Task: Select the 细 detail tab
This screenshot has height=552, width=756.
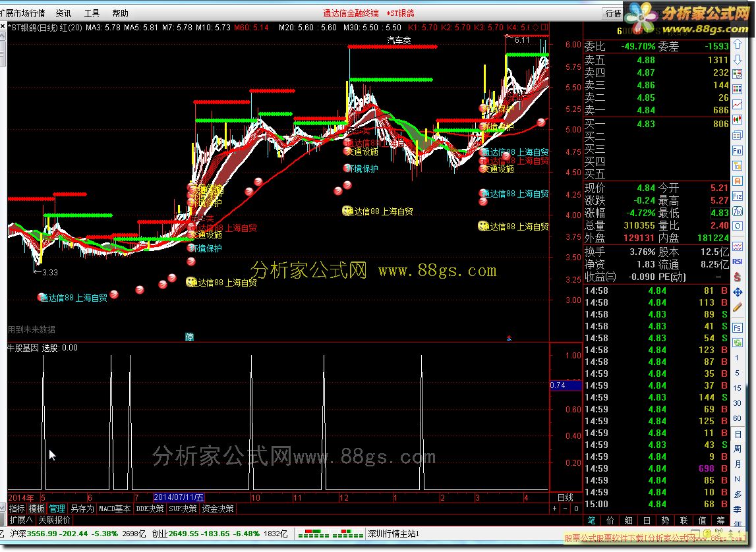Action: pyautogui.click(x=628, y=520)
